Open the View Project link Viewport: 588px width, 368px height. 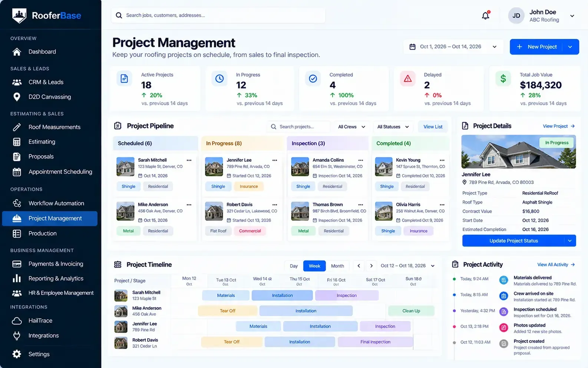pos(559,126)
